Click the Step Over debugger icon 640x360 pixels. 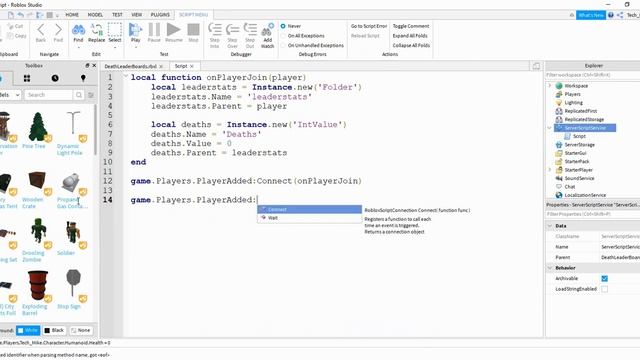232,30
